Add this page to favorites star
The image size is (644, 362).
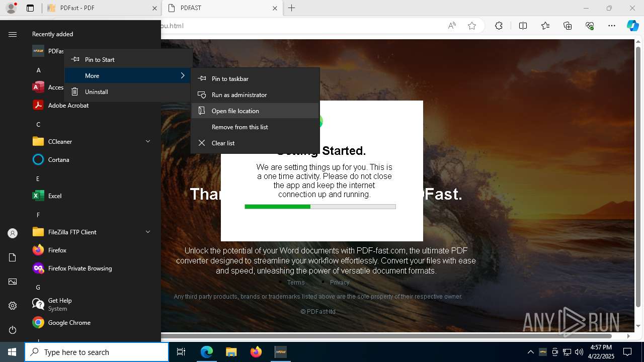click(x=472, y=26)
